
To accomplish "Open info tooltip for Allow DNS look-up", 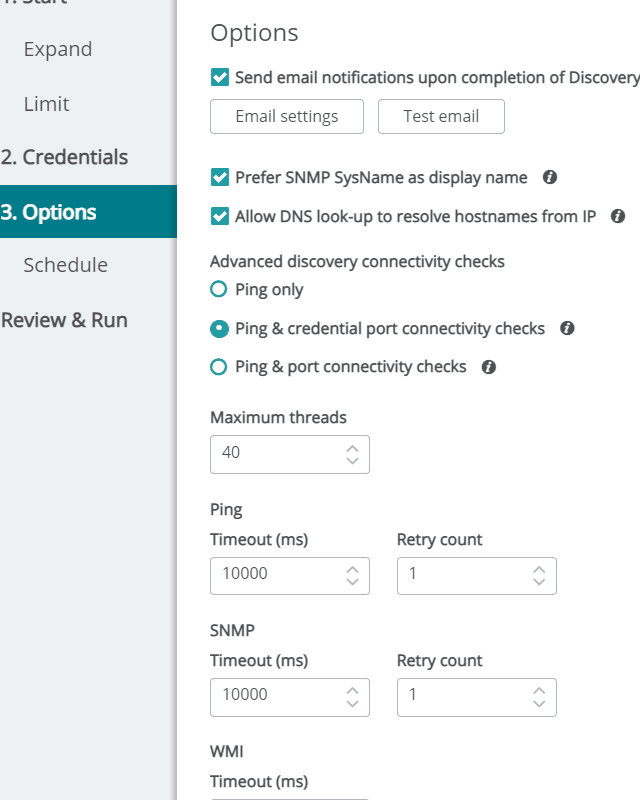I will pyautogui.click(x=618, y=216).
